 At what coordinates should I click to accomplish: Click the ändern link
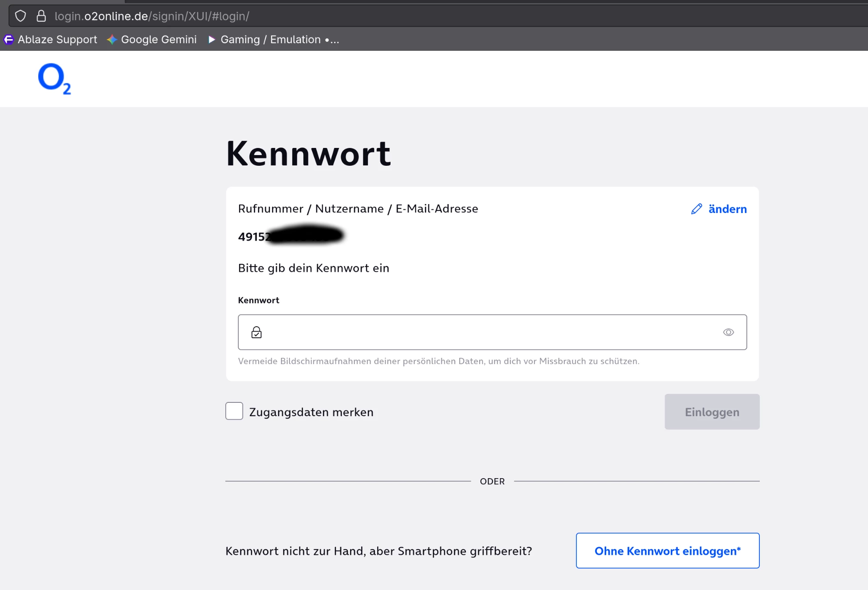[727, 209]
